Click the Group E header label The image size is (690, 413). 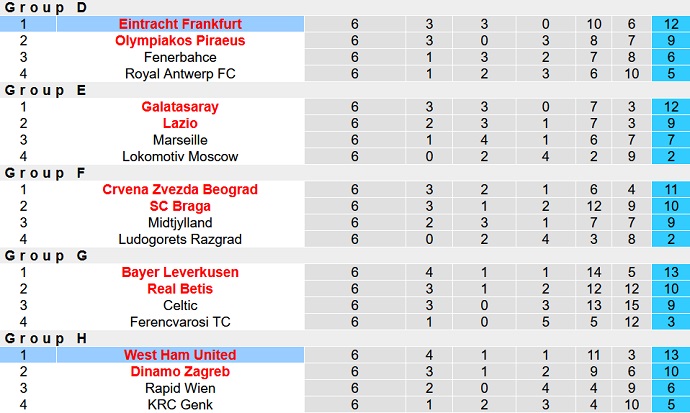click(45, 90)
